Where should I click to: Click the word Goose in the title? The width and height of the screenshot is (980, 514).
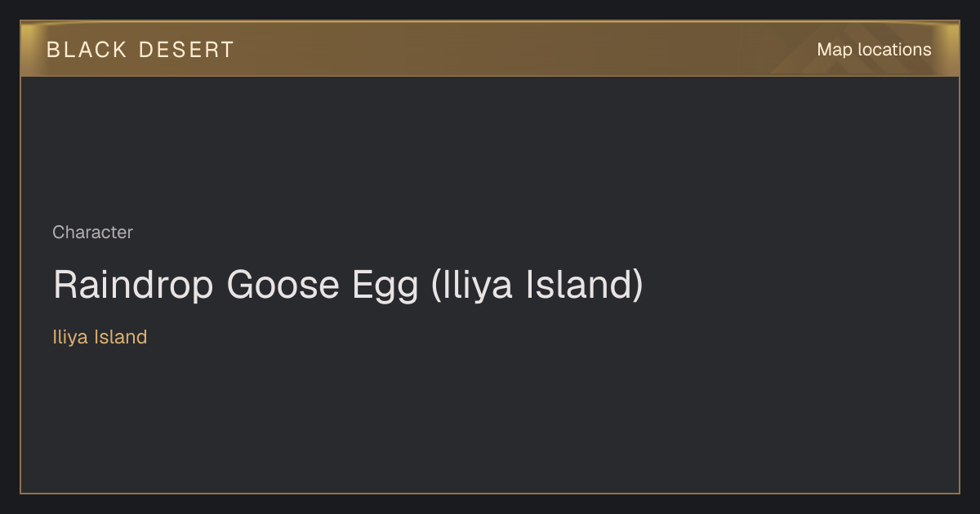283,285
